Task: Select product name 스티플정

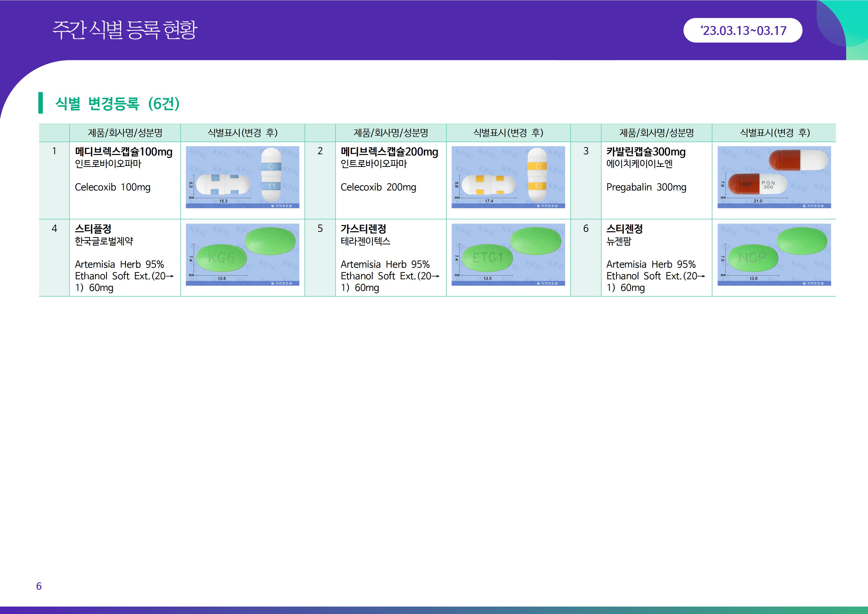Action: pos(93,229)
